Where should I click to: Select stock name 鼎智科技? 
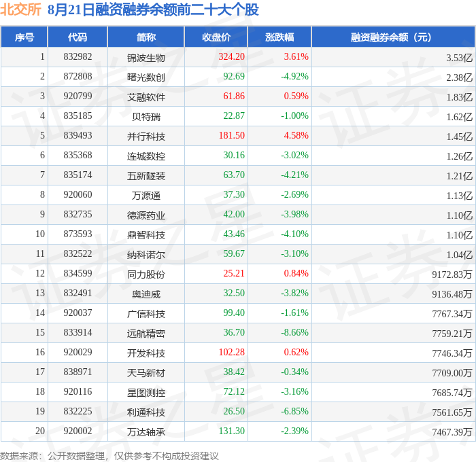(146, 235)
